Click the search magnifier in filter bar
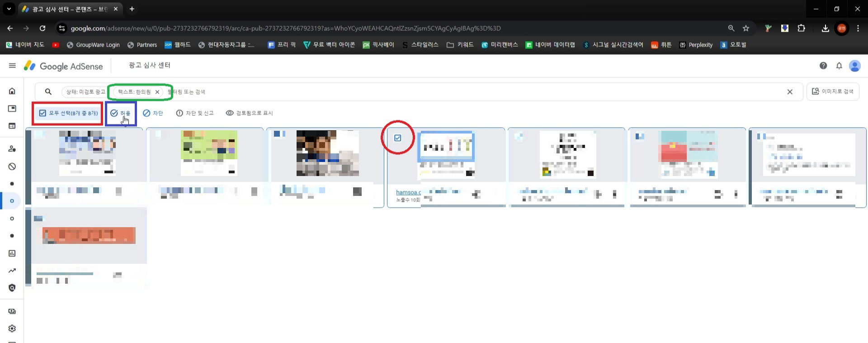This screenshot has width=868, height=343. pos(48,92)
